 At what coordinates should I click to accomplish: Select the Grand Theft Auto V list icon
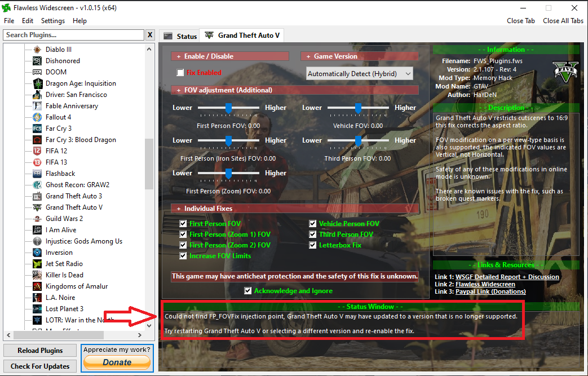[x=37, y=207]
